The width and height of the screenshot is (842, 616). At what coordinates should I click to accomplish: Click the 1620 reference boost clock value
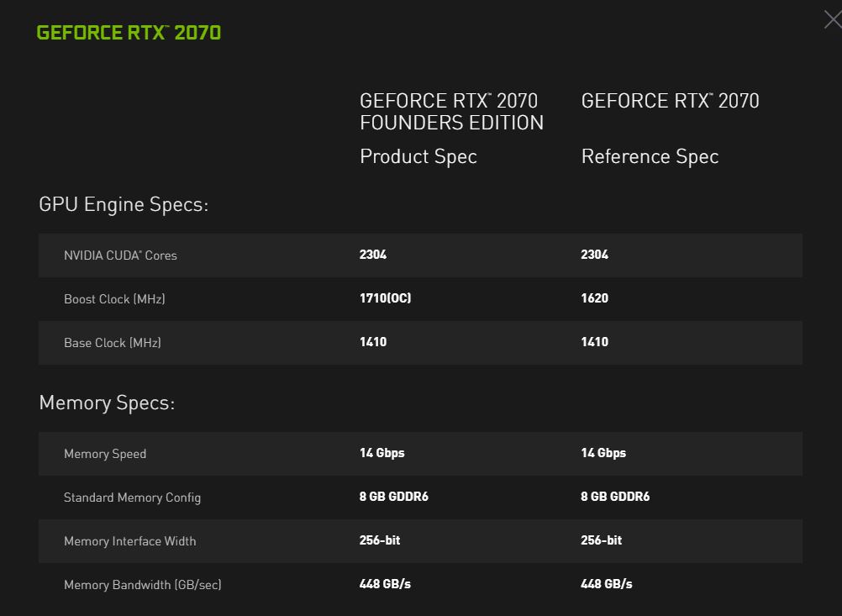594,298
